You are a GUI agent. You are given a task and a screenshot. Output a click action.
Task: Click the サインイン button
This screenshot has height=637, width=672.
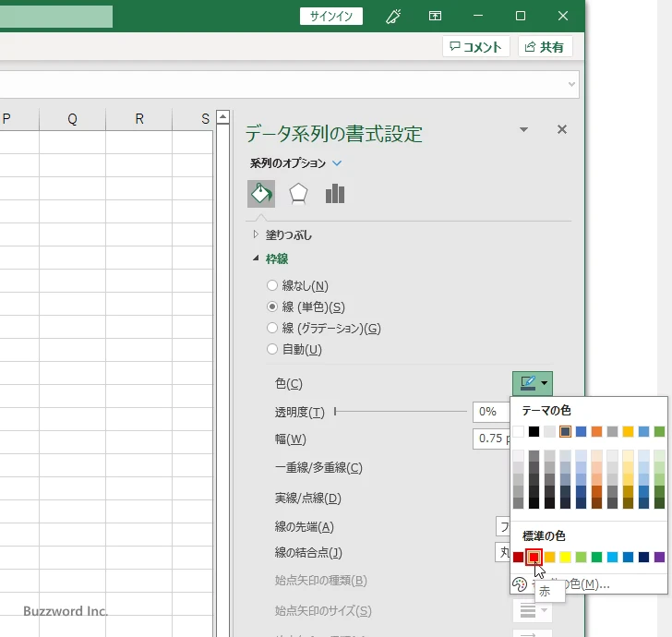[330, 17]
